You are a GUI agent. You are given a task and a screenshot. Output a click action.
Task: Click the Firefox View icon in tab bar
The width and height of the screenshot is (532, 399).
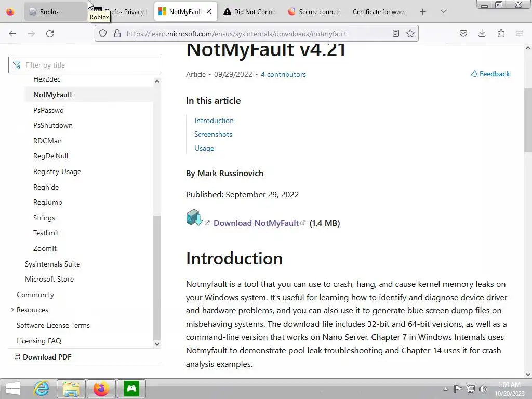pyautogui.click(x=10, y=12)
